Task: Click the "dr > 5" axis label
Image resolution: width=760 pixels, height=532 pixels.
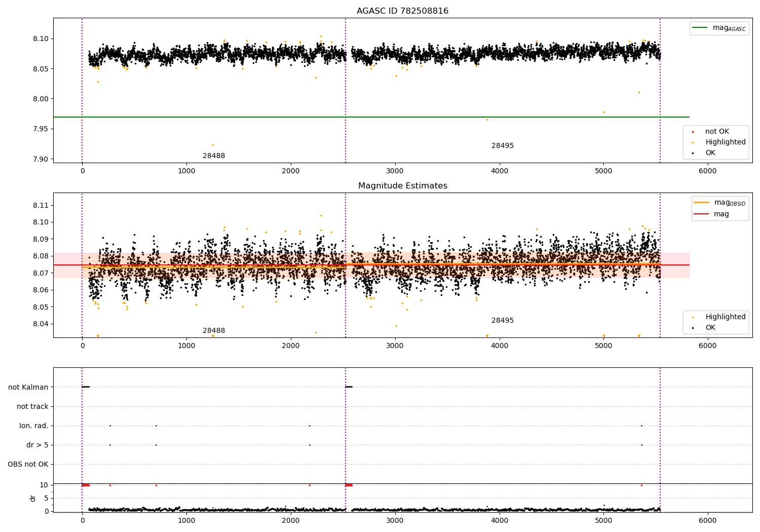Action: (x=37, y=445)
